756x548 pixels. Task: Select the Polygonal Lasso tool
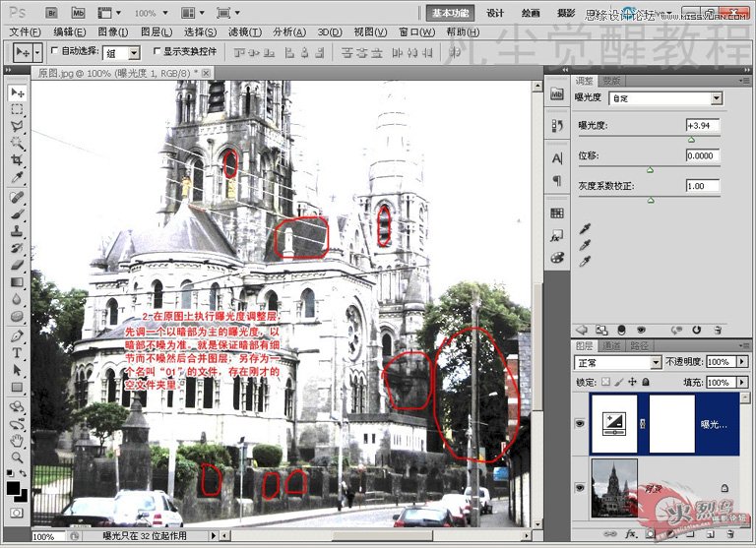point(18,126)
